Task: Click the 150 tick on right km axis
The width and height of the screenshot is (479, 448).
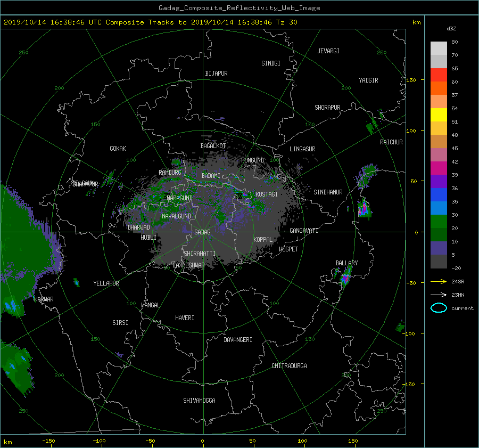Action: [x=411, y=80]
